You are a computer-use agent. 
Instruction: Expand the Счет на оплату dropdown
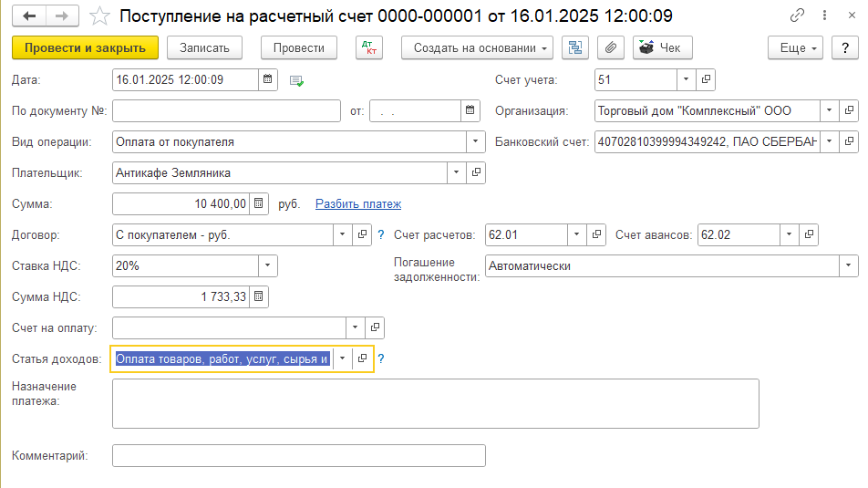[x=355, y=328]
